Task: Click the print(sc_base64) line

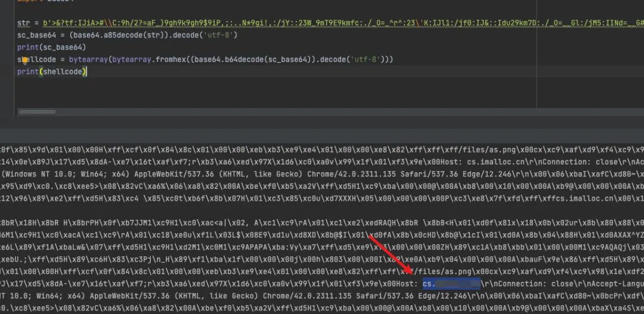Action: tap(52, 48)
